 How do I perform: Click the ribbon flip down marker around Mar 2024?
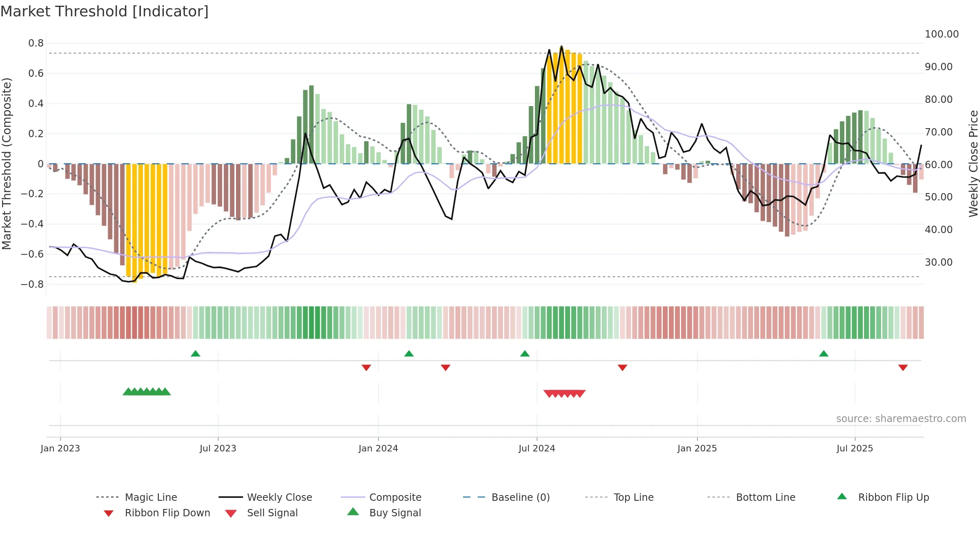pos(445,368)
